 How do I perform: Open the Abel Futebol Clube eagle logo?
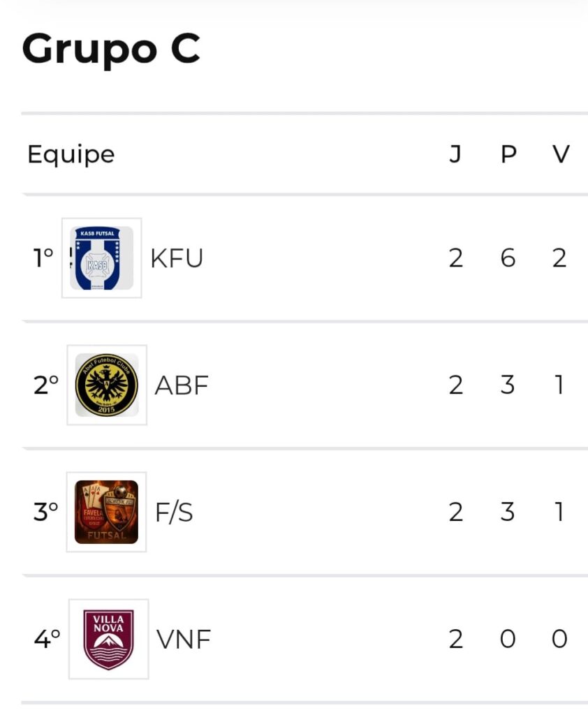107,385
